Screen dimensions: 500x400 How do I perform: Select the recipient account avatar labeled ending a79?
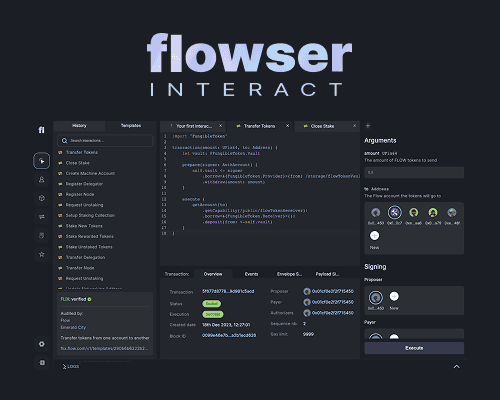coord(433,212)
